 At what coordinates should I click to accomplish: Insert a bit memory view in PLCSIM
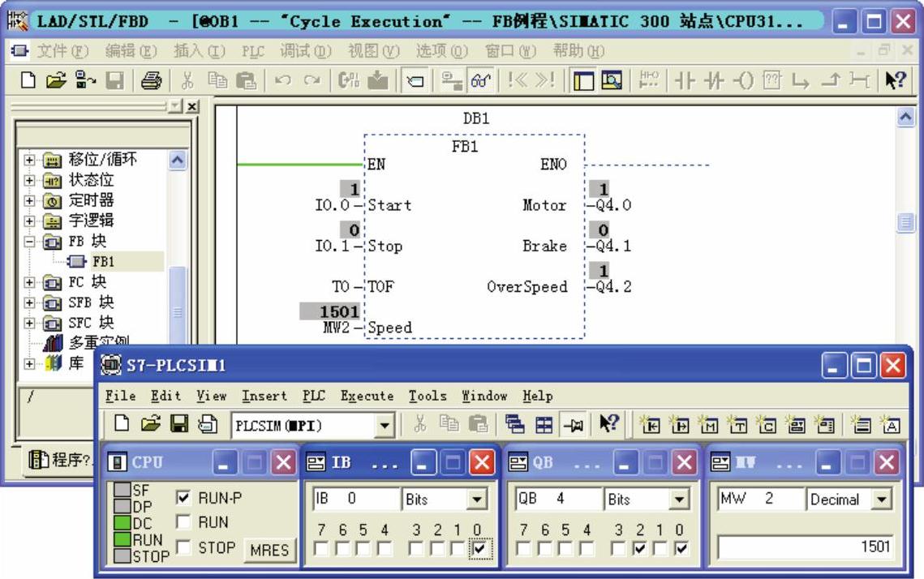pyautogui.click(x=708, y=423)
